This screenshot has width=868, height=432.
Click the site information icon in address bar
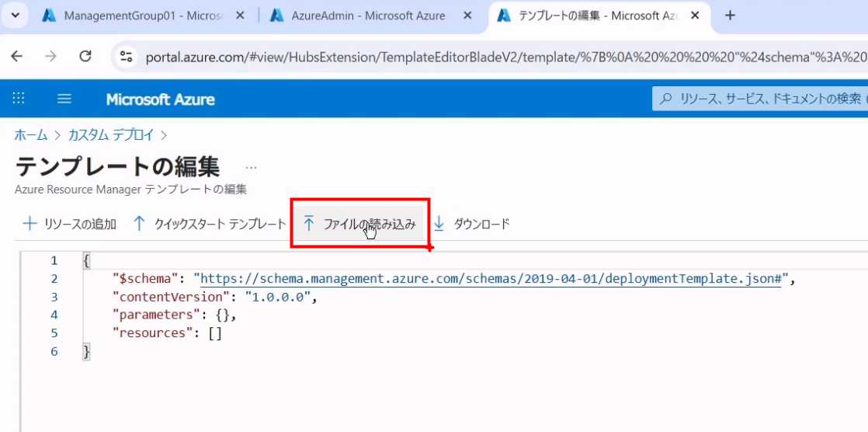pyautogui.click(x=127, y=56)
